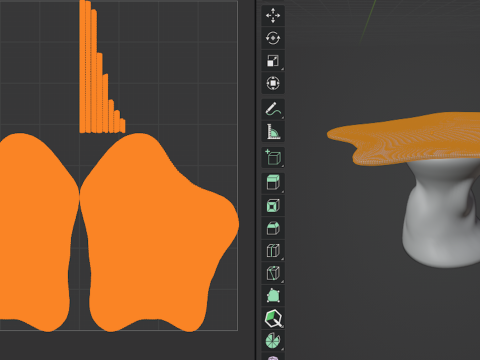The width and height of the screenshot is (480, 360).
Task: Select the Extrude Region tool
Action: (273, 183)
